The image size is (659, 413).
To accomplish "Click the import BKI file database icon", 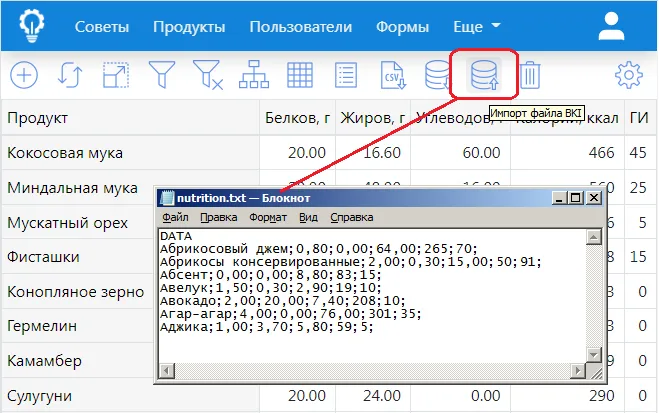I will (x=484, y=75).
